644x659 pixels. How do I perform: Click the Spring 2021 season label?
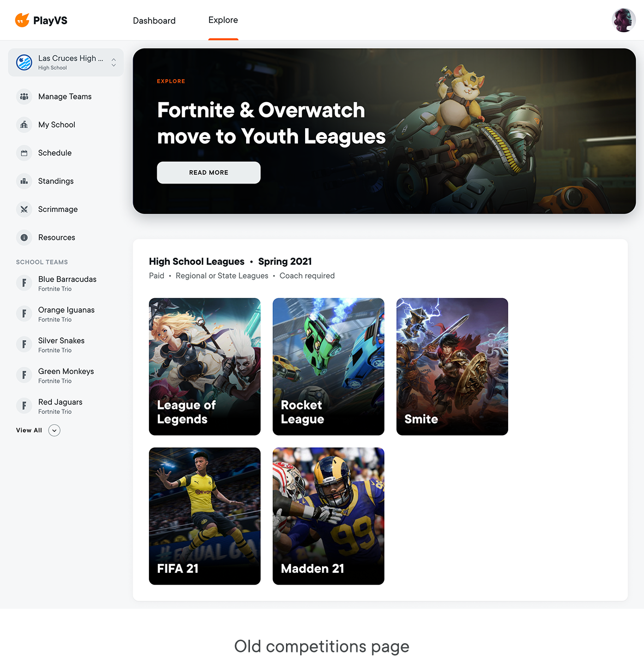[285, 262]
